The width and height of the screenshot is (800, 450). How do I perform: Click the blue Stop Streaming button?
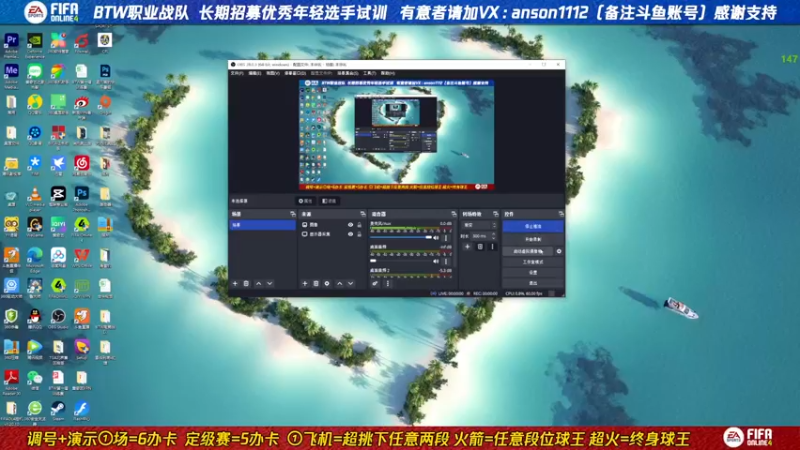click(x=533, y=226)
